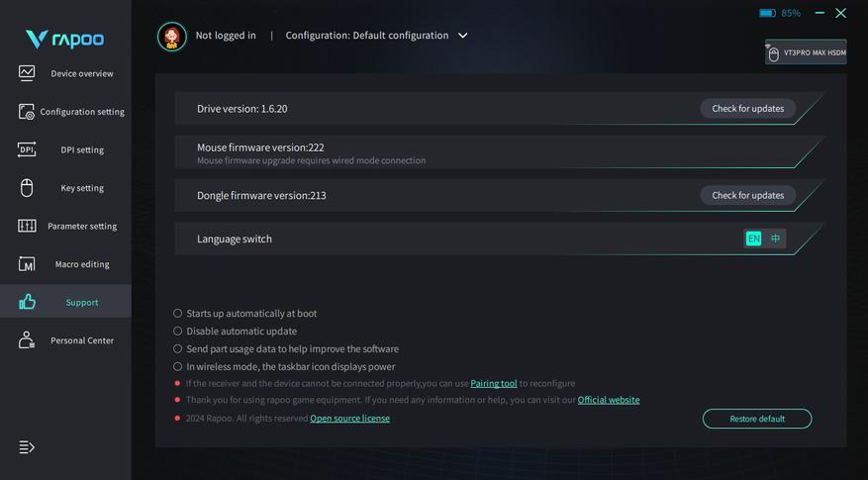Click the Device overview sidebar icon
Viewport: 868px width, 480px height.
click(27, 73)
